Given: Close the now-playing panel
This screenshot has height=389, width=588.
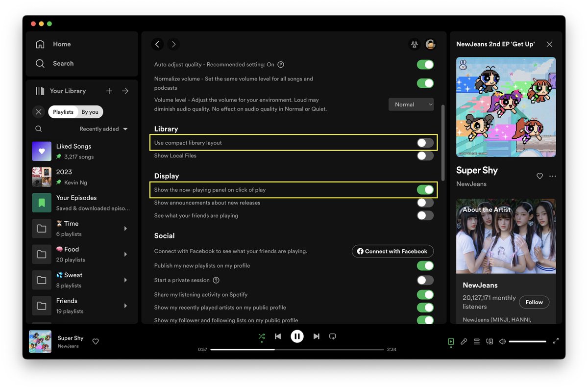Looking at the screenshot, I should [x=549, y=44].
